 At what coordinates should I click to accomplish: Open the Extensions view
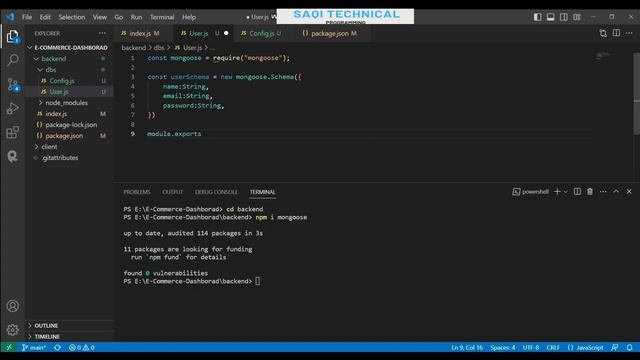(13, 132)
